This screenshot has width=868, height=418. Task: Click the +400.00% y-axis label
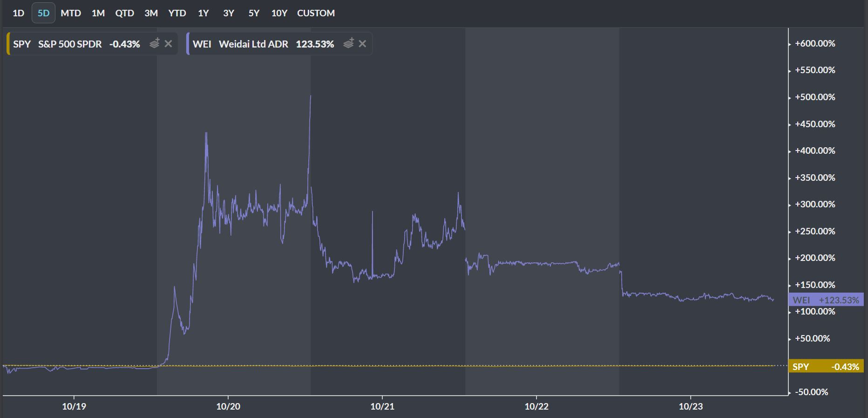[815, 151]
